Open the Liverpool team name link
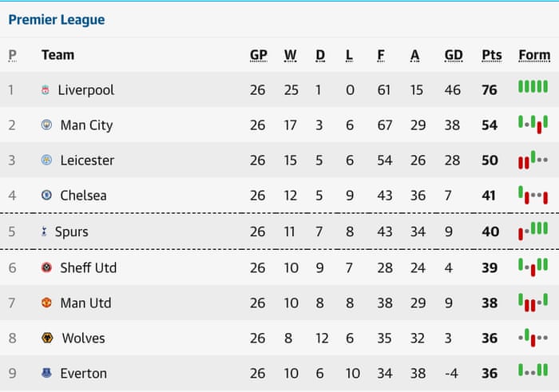The image size is (559, 392). click(86, 90)
